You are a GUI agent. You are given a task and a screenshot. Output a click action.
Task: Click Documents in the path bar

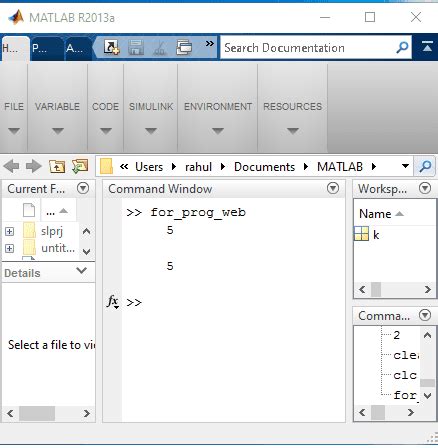pyautogui.click(x=264, y=167)
